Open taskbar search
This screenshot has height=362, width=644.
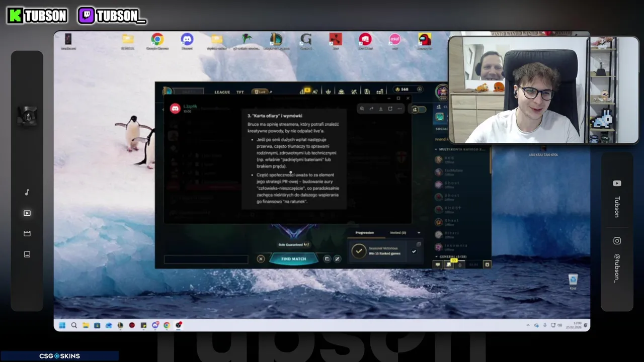tap(74, 325)
